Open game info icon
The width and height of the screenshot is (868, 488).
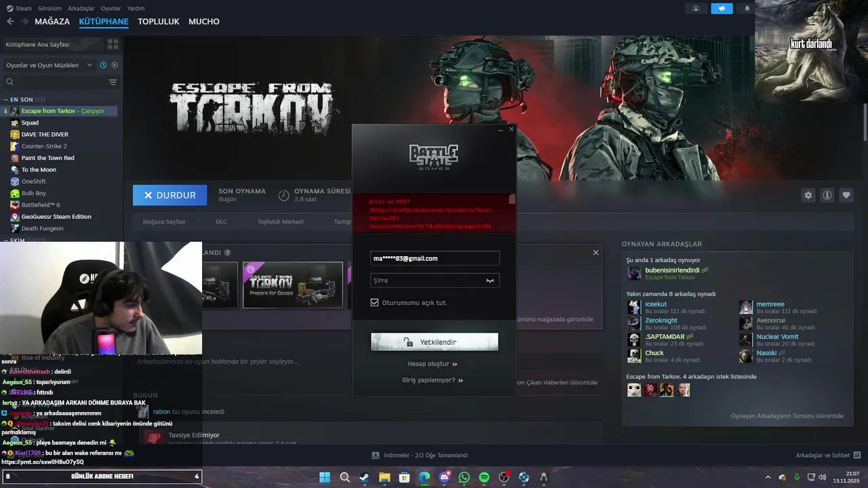click(827, 195)
